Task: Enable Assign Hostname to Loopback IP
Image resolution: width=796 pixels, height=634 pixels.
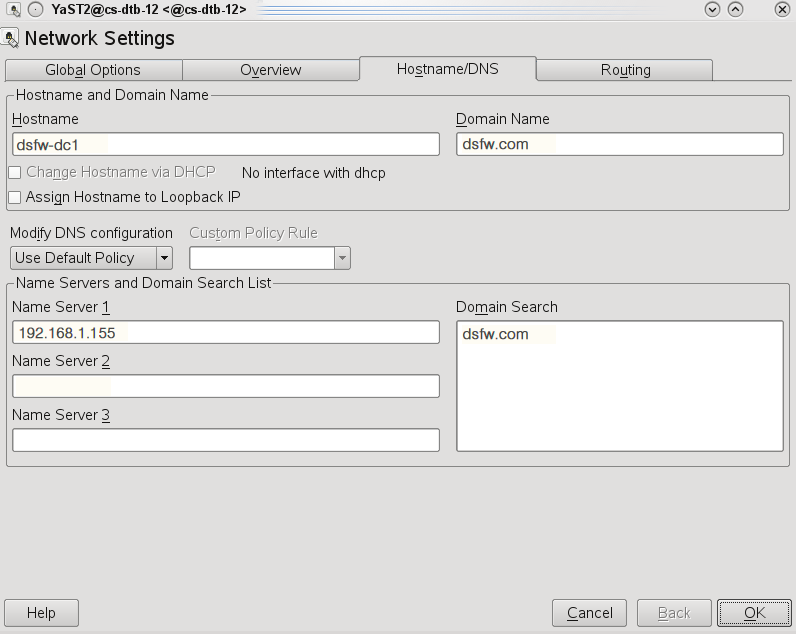Action: 15,197
